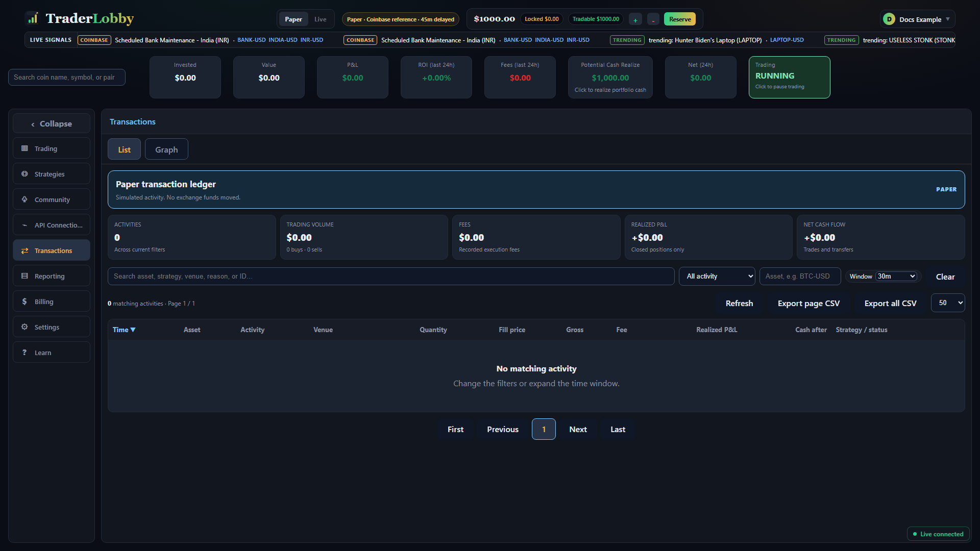This screenshot has width=980, height=551.
Task: Switch to Paper trading mode
Action: point(293,19)
